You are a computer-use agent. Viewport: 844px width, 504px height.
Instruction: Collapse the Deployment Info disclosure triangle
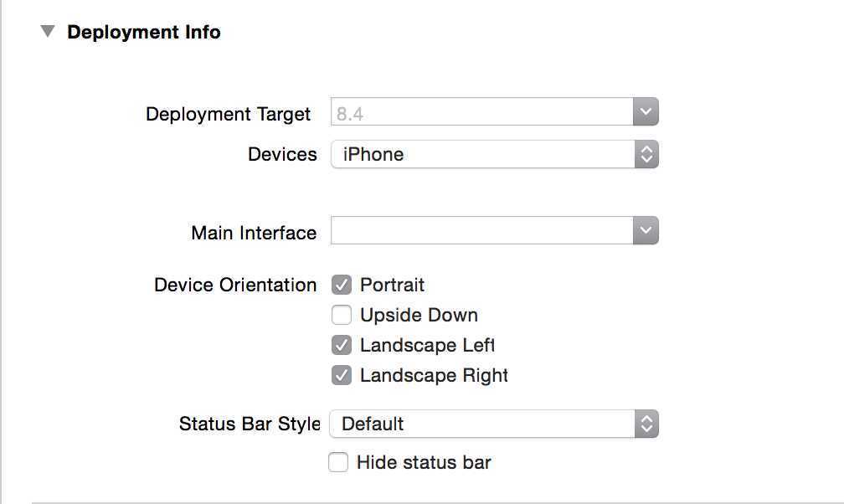(x=48, y=32)
